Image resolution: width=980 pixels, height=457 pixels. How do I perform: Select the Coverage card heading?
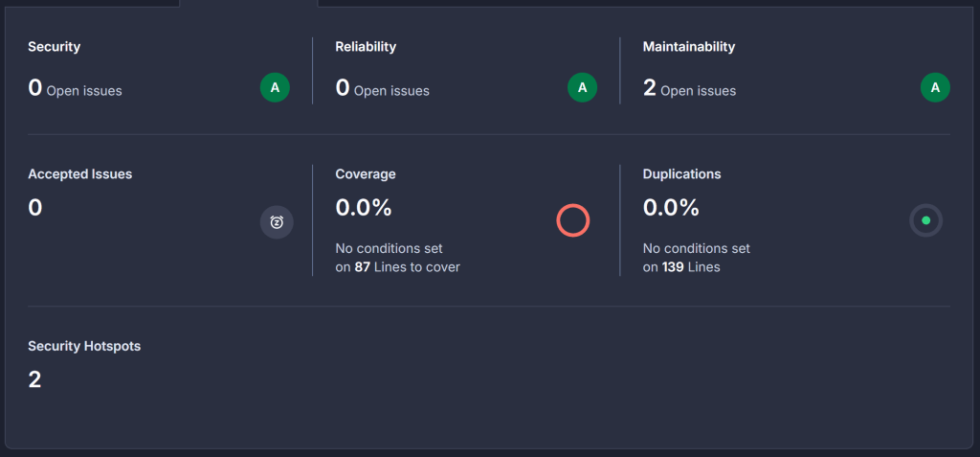[366, 174]
